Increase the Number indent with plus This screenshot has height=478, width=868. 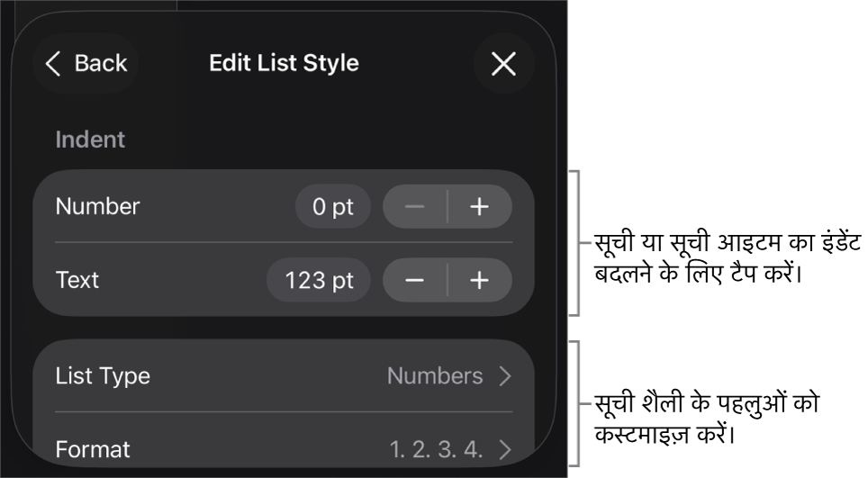[480, 207]
